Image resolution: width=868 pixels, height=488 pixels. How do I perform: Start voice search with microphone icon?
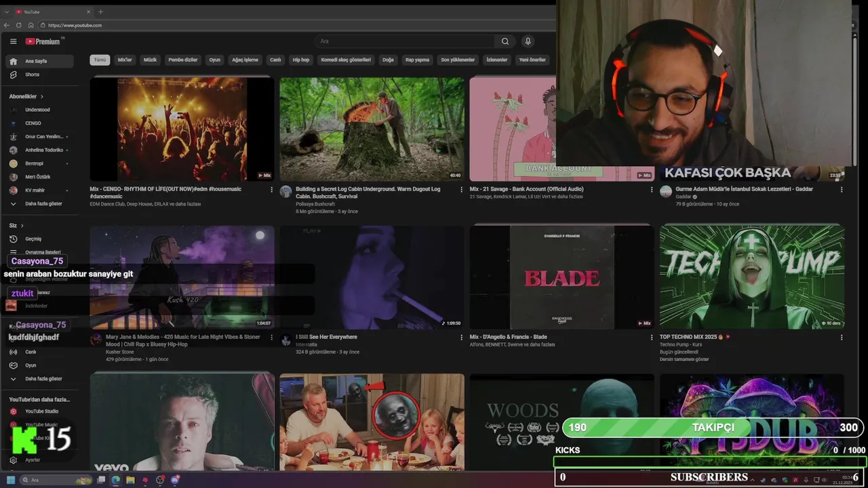click(528, 41)
